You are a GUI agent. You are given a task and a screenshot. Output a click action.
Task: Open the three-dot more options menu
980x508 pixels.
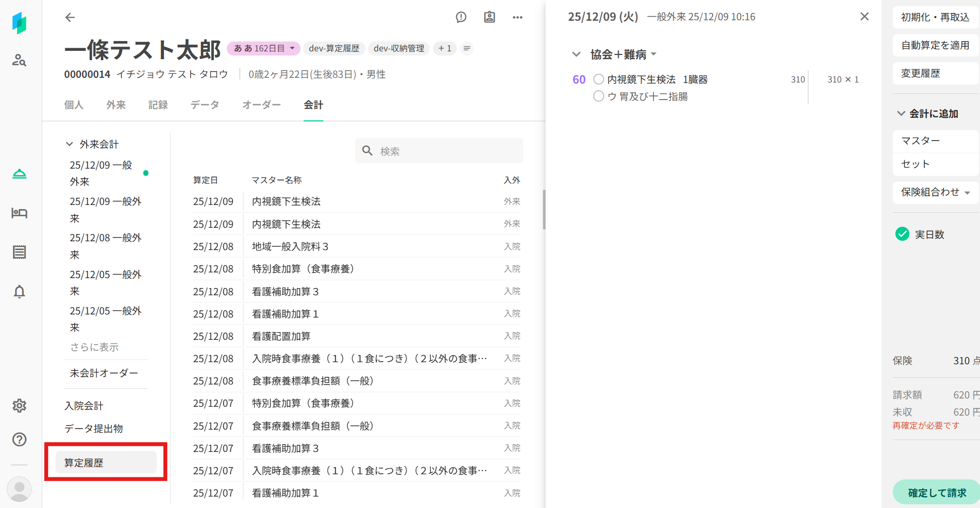coord(517,18)
